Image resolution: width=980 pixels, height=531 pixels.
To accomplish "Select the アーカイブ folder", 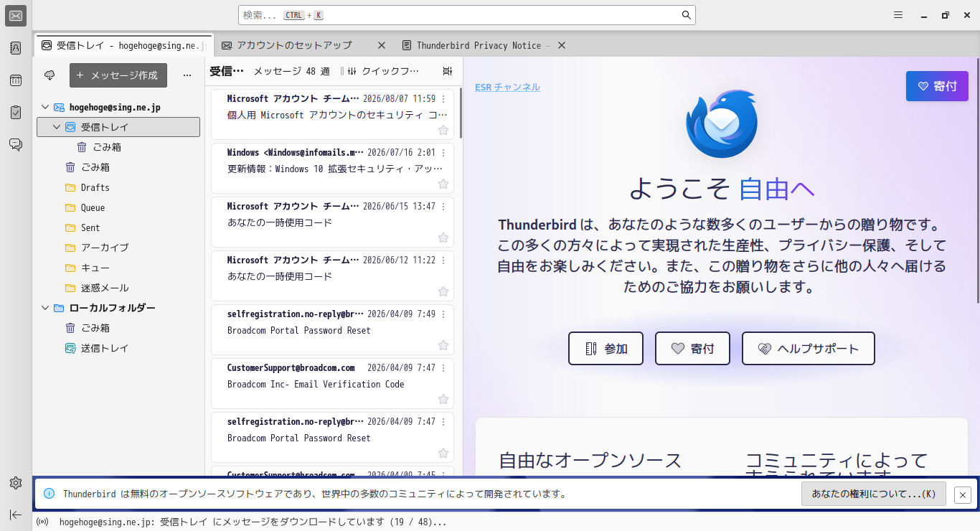I will [x=118, y=248].
